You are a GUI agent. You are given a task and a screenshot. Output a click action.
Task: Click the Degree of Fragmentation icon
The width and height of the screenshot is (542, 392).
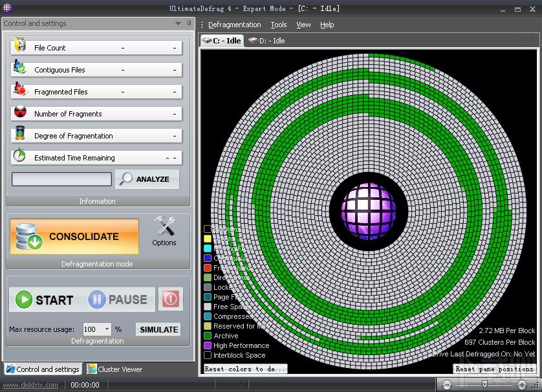tap(20, 133)
